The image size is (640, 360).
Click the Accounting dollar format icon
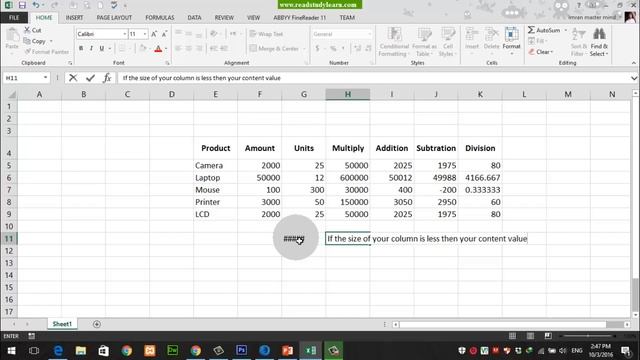[x=318, y=49]
